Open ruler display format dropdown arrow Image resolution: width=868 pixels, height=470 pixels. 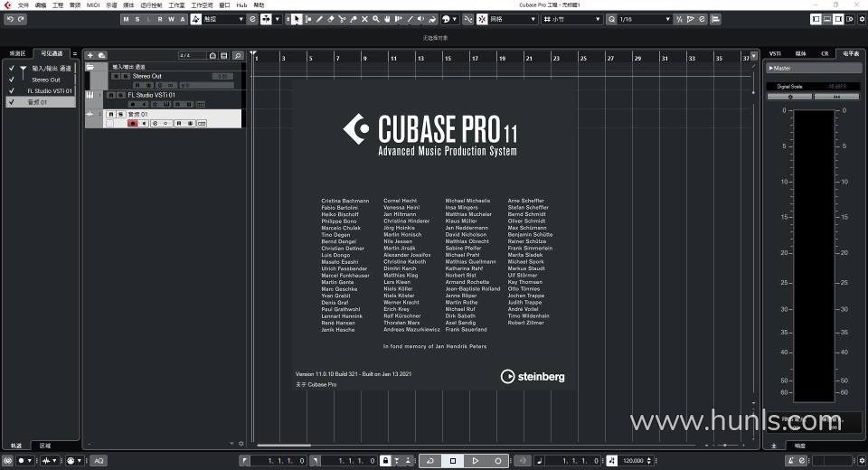pos(754,56)
